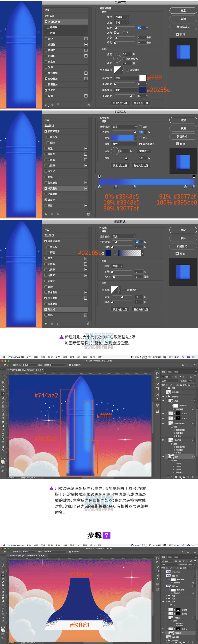This screenshot has height=644, width=198.
Task: Open the 滤镜 menu in the 14:55 Photoshop menu bar
Action: point(72,357)
